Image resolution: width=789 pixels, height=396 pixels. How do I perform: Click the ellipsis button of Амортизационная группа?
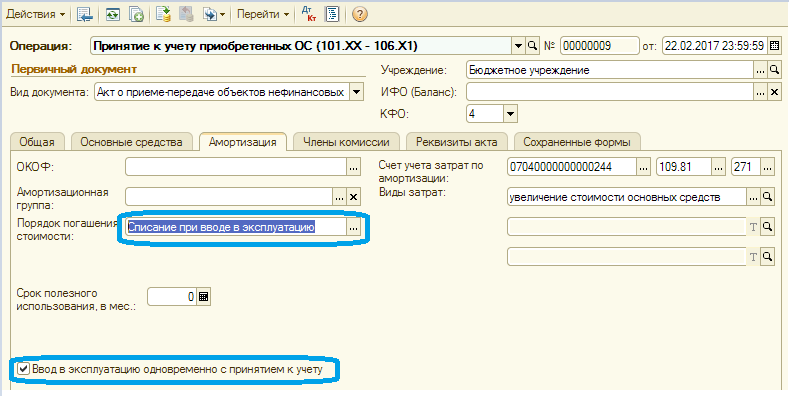(x=340, y=197)
